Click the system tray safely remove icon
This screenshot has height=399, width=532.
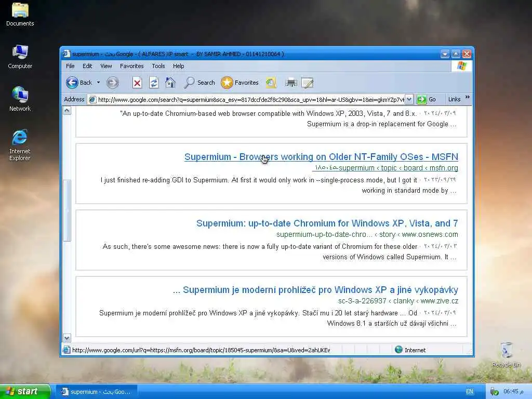tap(495, 392)
